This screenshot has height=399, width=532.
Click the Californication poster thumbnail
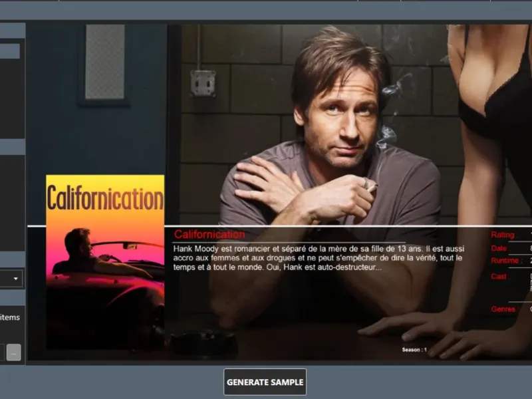pos(105,262)
